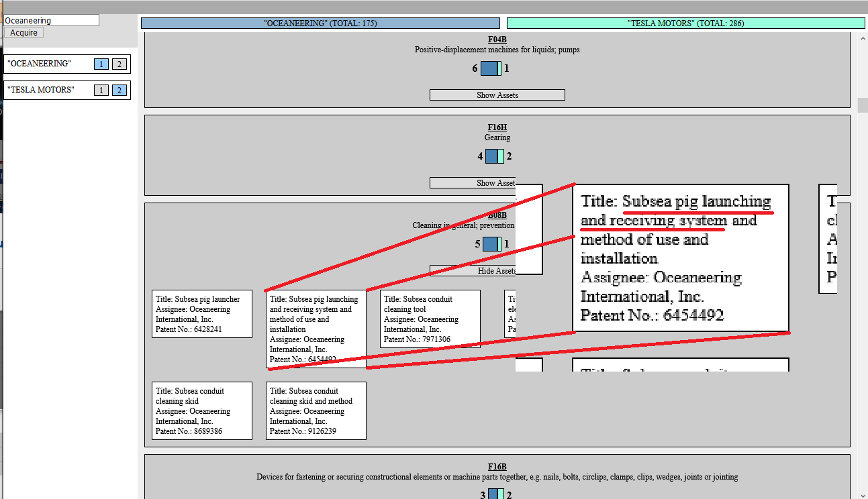Show Assets for the F16H Gearing section

(473, 183)
